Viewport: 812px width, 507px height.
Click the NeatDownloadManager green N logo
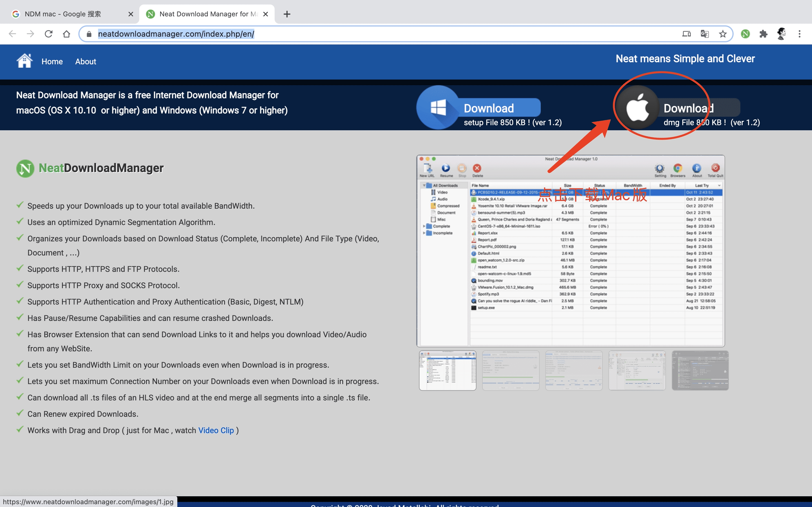(25, 168)
